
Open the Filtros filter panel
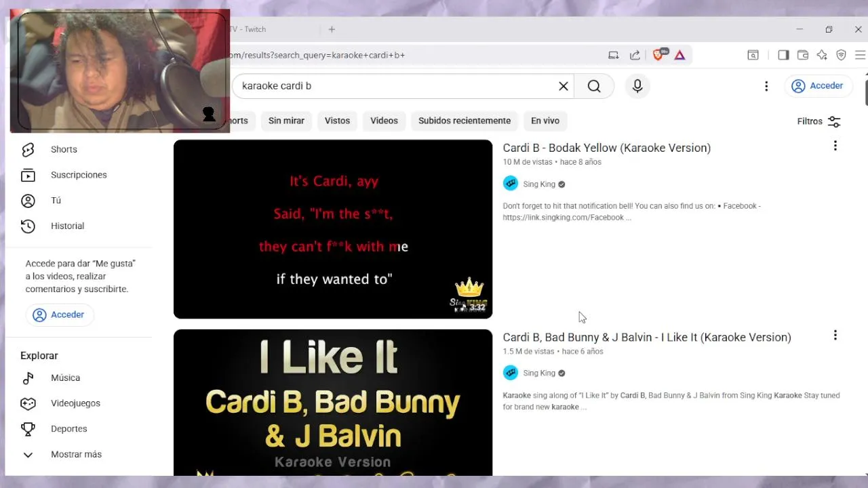pyautogui.click(x=819, y=121)
